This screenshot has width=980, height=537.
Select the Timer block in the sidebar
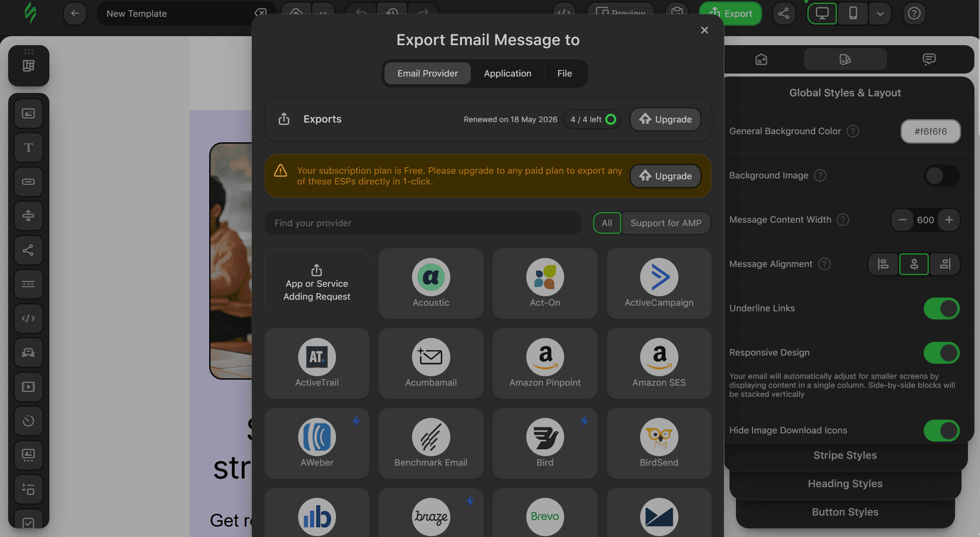click(x=28, y=421)
